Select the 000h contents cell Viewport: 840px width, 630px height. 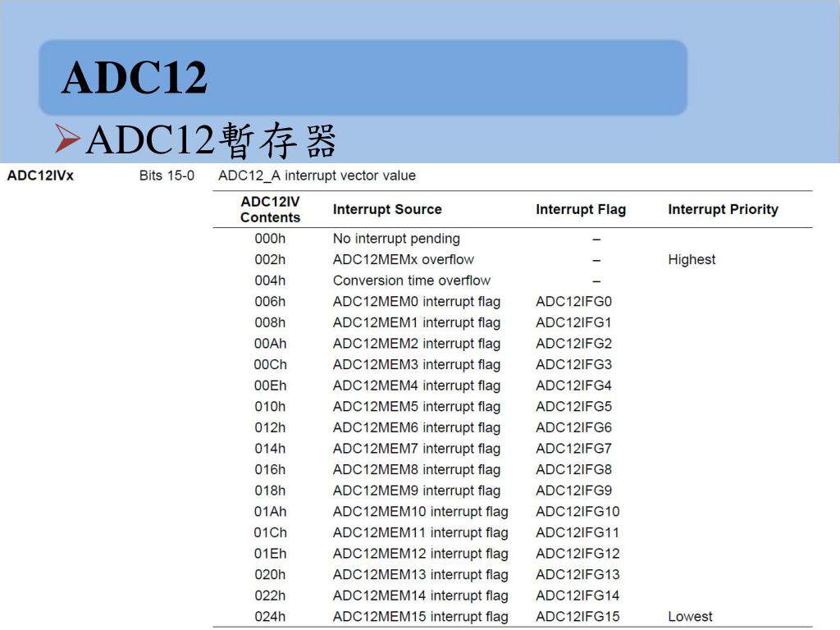270,239
